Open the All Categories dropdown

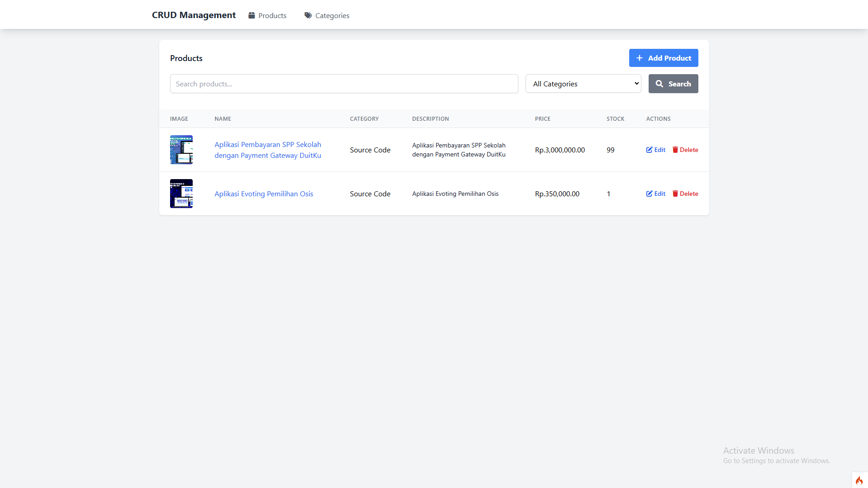583,84
